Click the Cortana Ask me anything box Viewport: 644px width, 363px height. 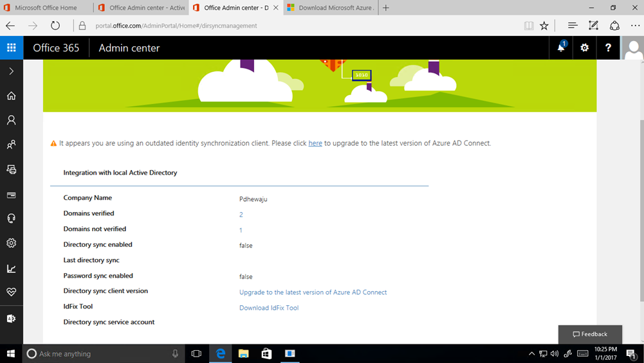tap(103, 353)
